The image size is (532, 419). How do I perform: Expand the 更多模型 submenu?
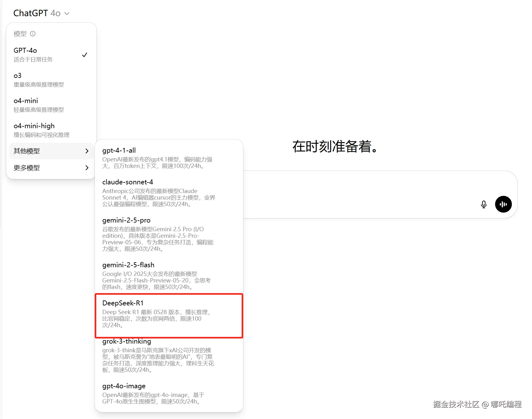pyautogui.click(x=51, y=168)
